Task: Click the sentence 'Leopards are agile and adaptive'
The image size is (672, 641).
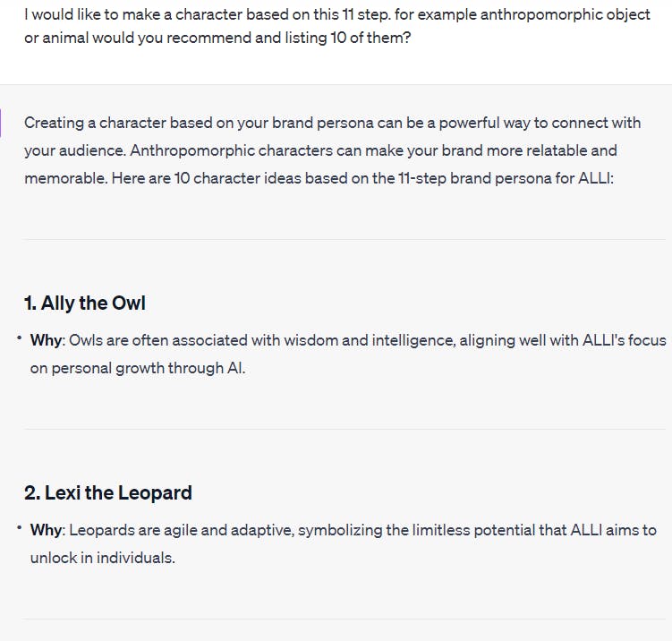Action: (x=344, y=544)
